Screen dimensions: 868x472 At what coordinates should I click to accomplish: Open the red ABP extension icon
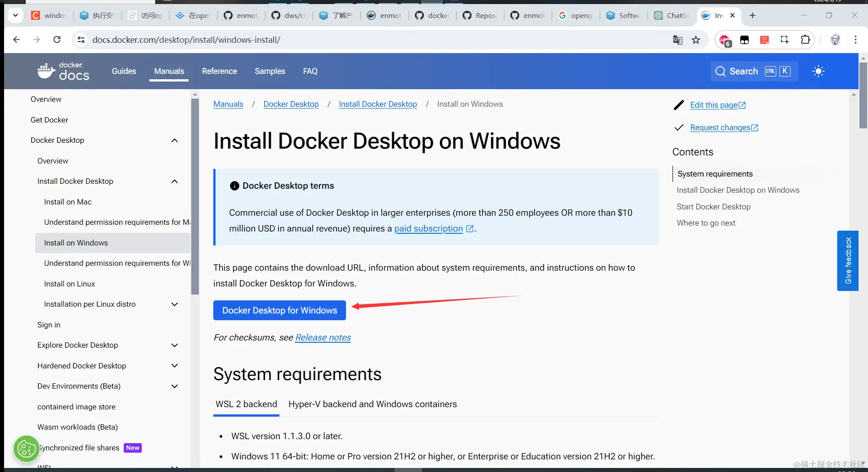click(725, 40)
